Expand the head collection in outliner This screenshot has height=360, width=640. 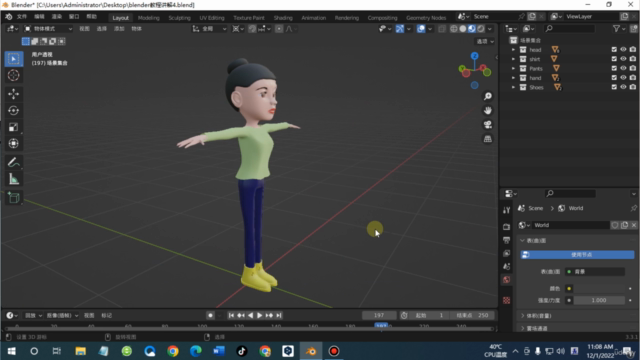(x=513, y=50)
